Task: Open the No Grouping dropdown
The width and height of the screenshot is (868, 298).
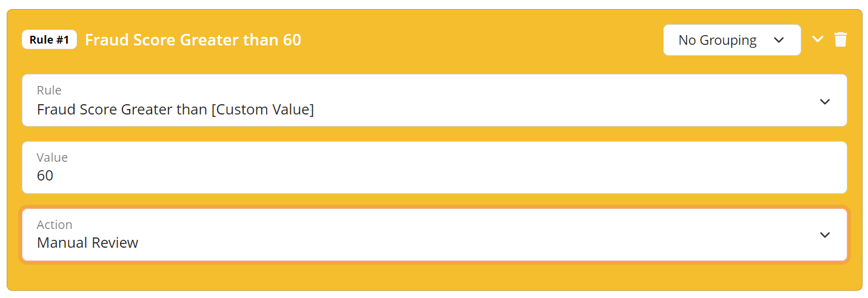Action: tap(732, 40)
